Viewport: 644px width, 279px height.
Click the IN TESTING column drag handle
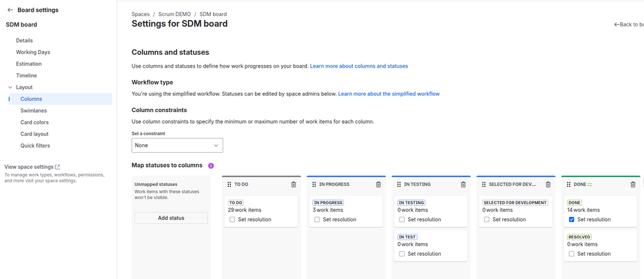point(399,184)
